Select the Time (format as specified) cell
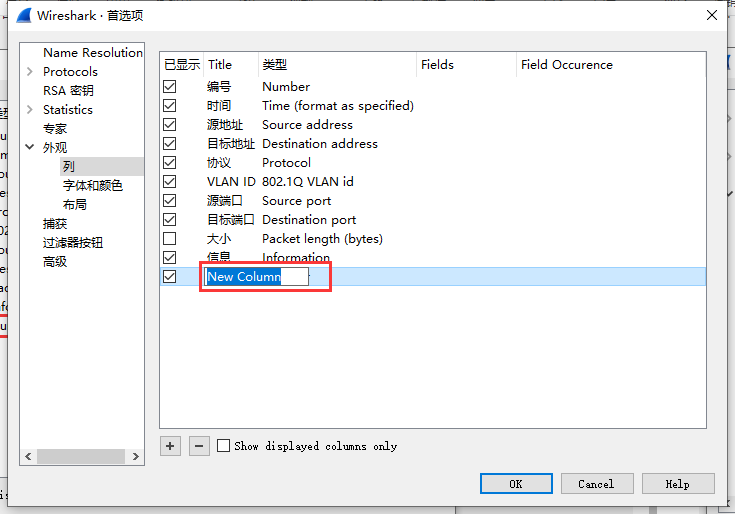This screenshot has height=514, width=735. point(338,105)
